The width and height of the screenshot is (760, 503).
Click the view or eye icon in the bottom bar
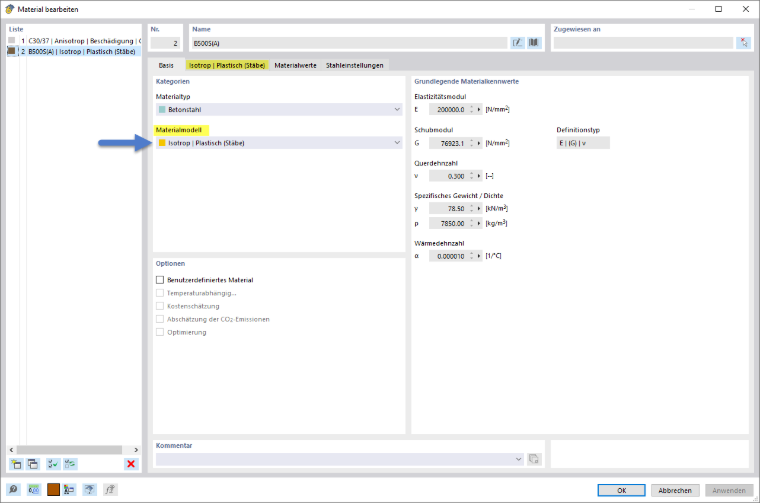tap(90, 489)
